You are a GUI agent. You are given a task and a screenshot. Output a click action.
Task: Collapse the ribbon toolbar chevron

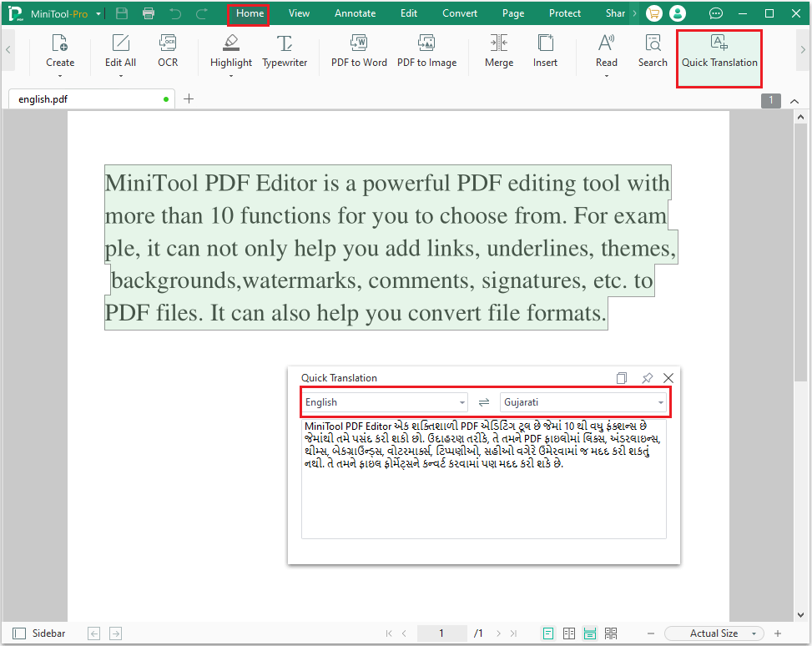point(794,101)
